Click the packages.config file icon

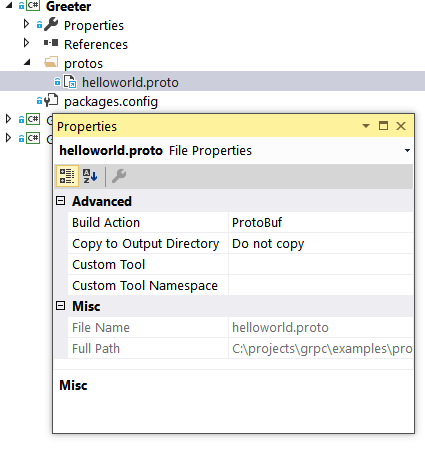[51, 100]
